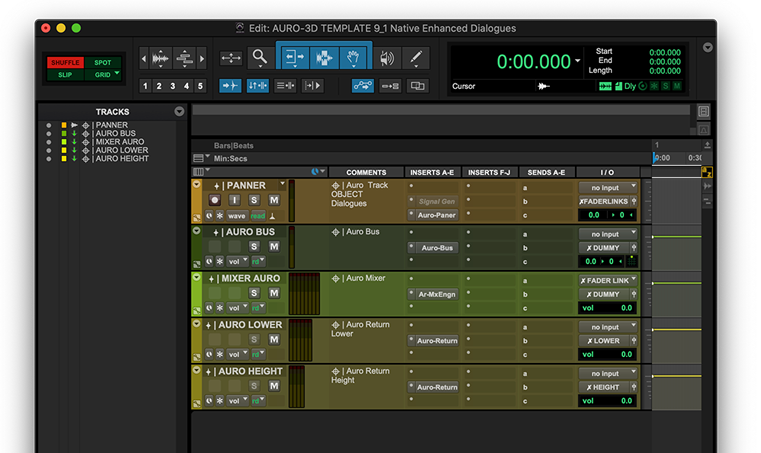Viewport: 761px width, 453px height.
Task: Click MIXER AURO volume value field
Action: coord(626,309)
